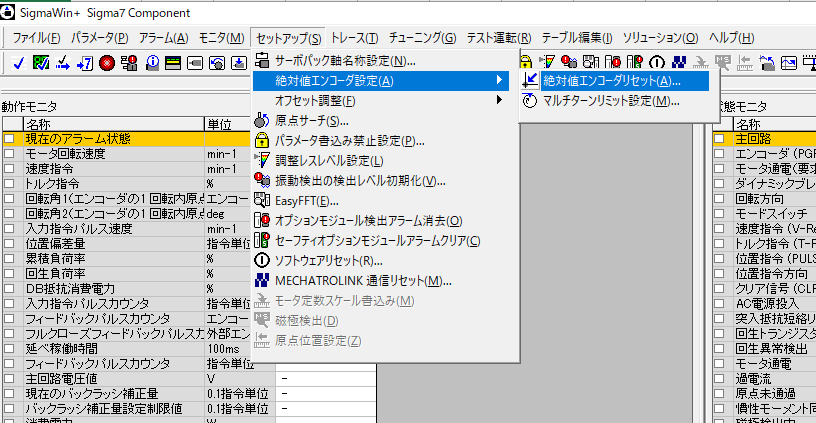Open the EasyFFT toolbar icon
This screenshot has width=816, height=423.
coord(591,62)
